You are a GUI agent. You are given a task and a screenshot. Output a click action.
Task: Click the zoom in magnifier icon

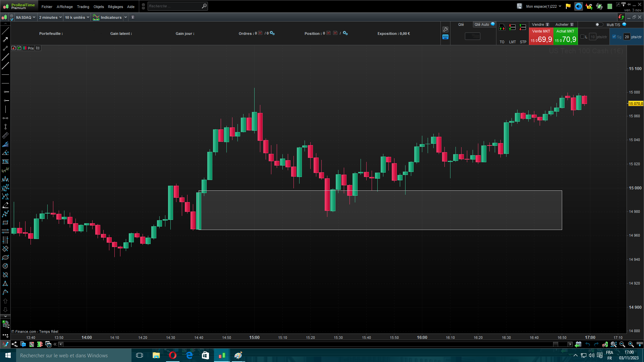pos(631,344)
